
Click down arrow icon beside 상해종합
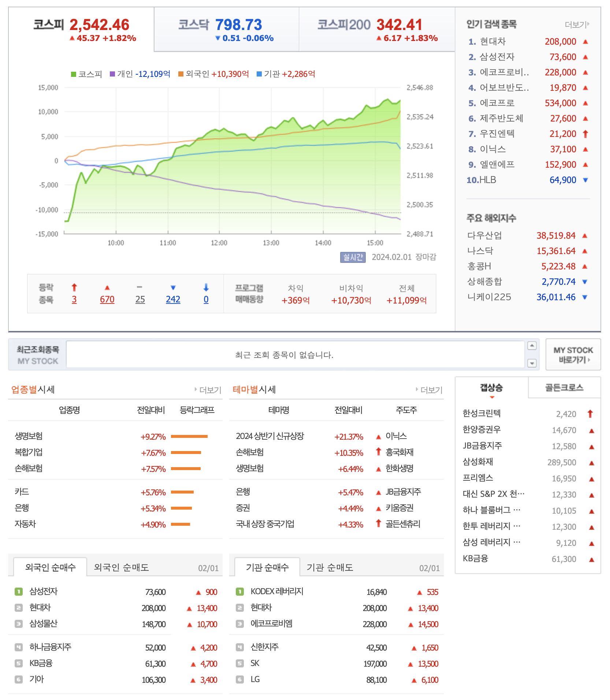point(585,282)
